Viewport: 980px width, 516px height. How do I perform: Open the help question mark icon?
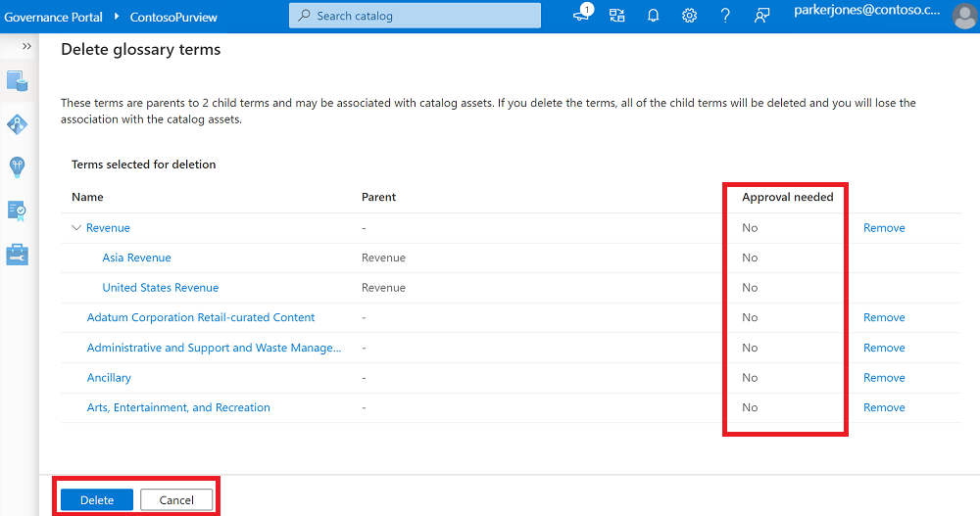[725, 16]
